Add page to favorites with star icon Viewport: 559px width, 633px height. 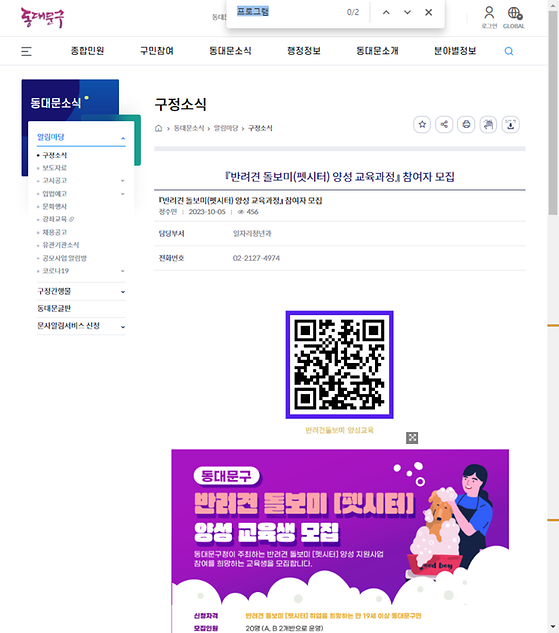[x=422, y=124]
